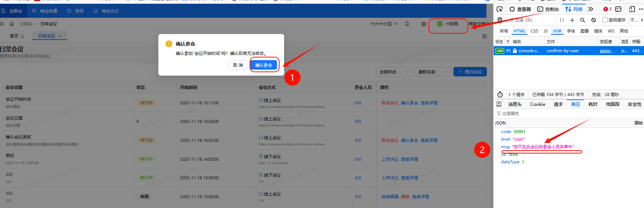Open the error count badge showing 5
Viewport: 644px width, 208px height.
coord(608,9)
